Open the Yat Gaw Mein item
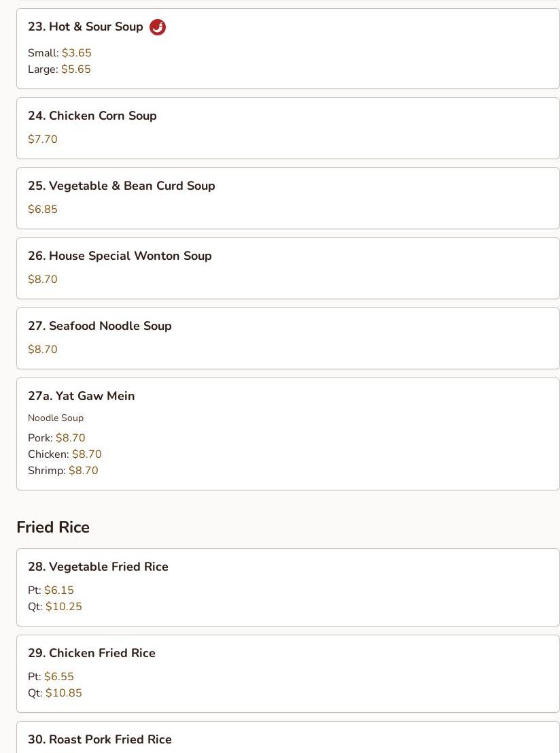560x753 pixels. point(288,434)
